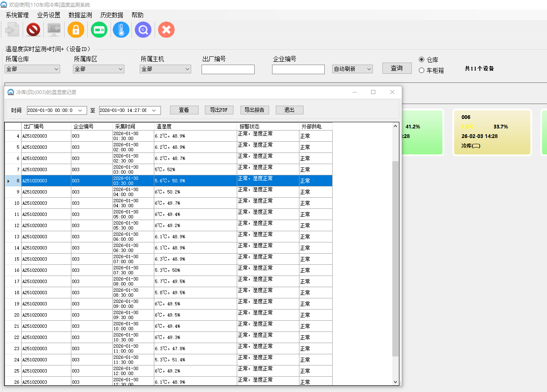Click the gray monitor toolbar icon
Image resolution: width=547 pixels, height=392 pixels.
54,30
